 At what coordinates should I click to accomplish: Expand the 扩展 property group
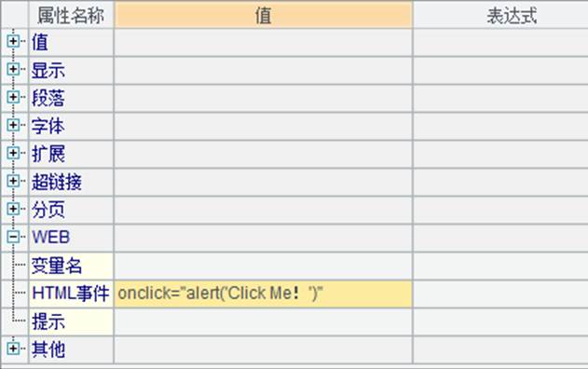(13, 153)
